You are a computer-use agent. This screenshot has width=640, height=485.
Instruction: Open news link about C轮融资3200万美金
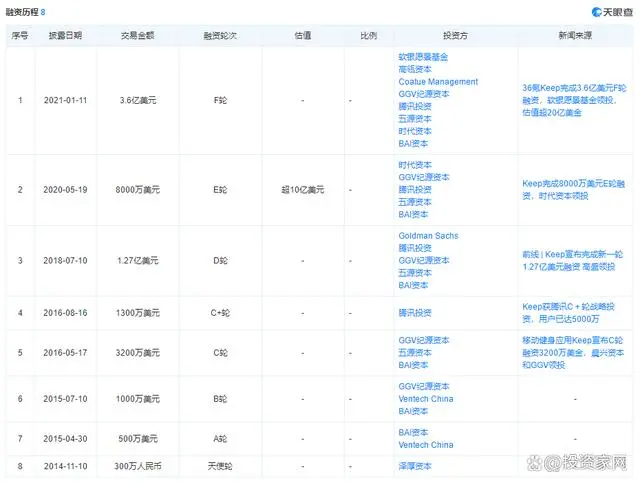[x=573, y=353]
